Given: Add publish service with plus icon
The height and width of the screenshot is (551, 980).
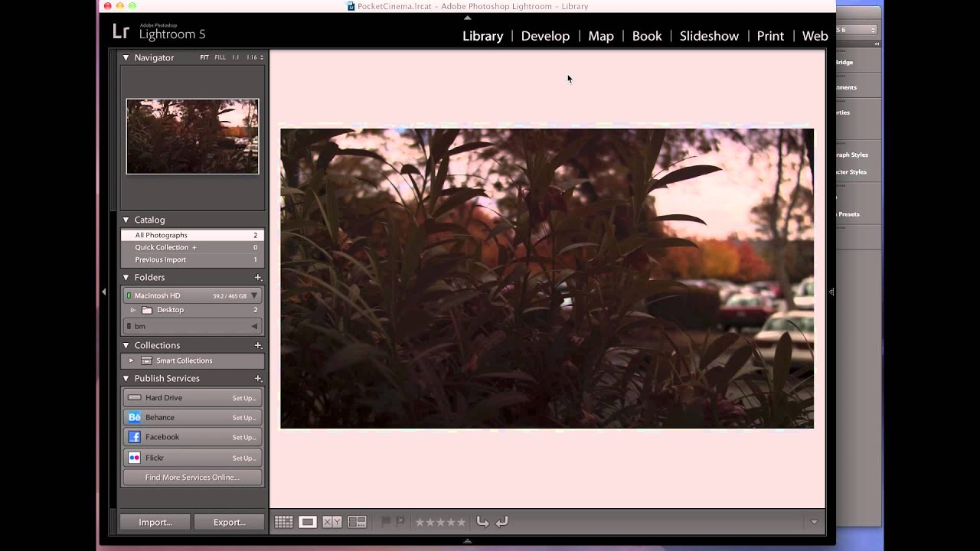Looking at the screenshot, I should pyautogui.click(x=258, y=379).
